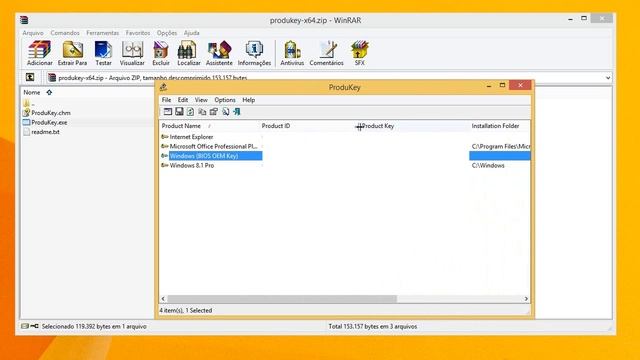Open Visualizar from WinRAR toolbar
640x360 pixels.
pos(132,53)
